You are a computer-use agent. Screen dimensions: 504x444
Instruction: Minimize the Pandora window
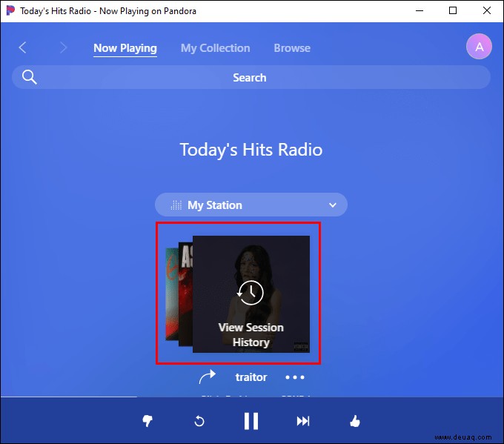coord(420,10)
